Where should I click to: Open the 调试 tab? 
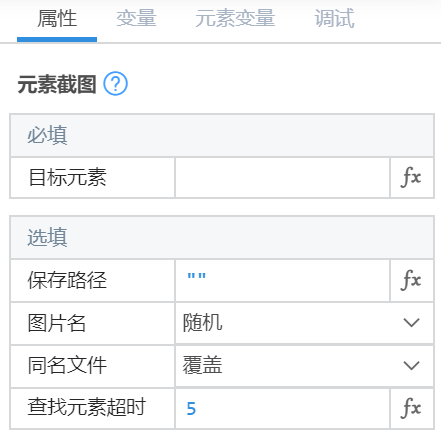(x=334, y=19)
